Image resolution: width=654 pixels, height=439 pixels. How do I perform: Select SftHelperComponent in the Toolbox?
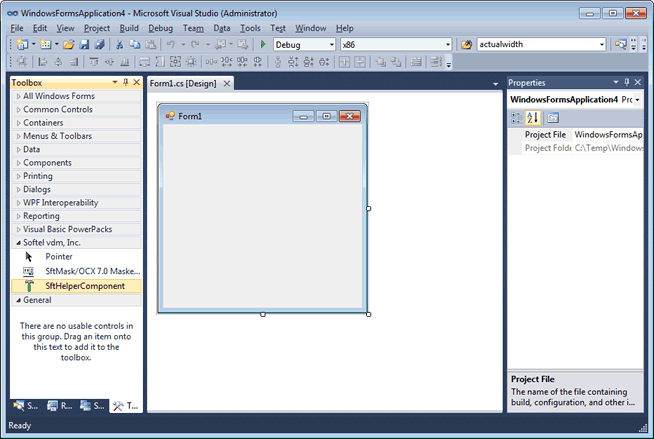click(x=84, y=286)
